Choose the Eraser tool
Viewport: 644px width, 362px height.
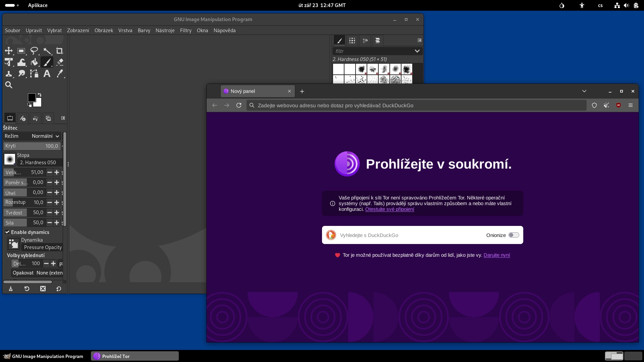click(x=60, y=62)
